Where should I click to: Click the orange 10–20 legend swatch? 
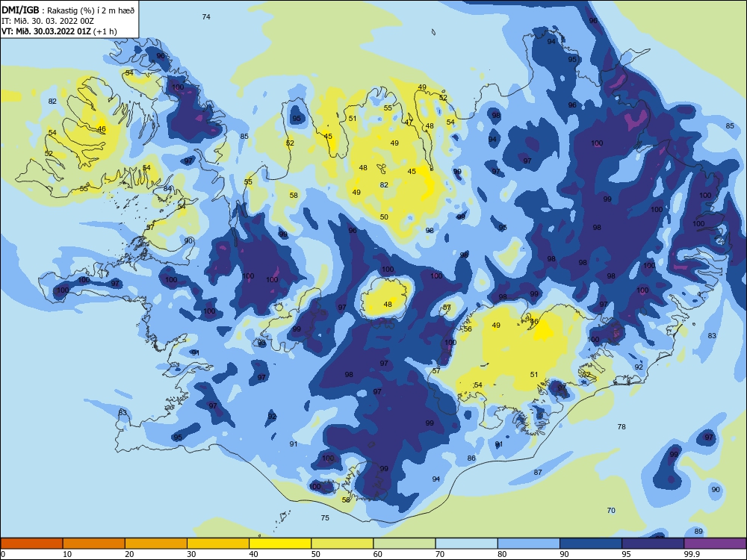(94, 544)
